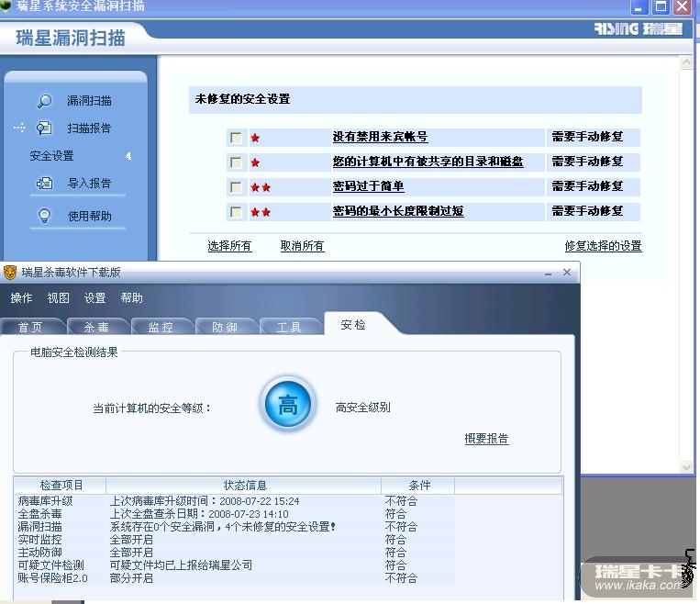Open the 帮助 menu
This screenshot has width=700, height=604.
coord(132,298)
